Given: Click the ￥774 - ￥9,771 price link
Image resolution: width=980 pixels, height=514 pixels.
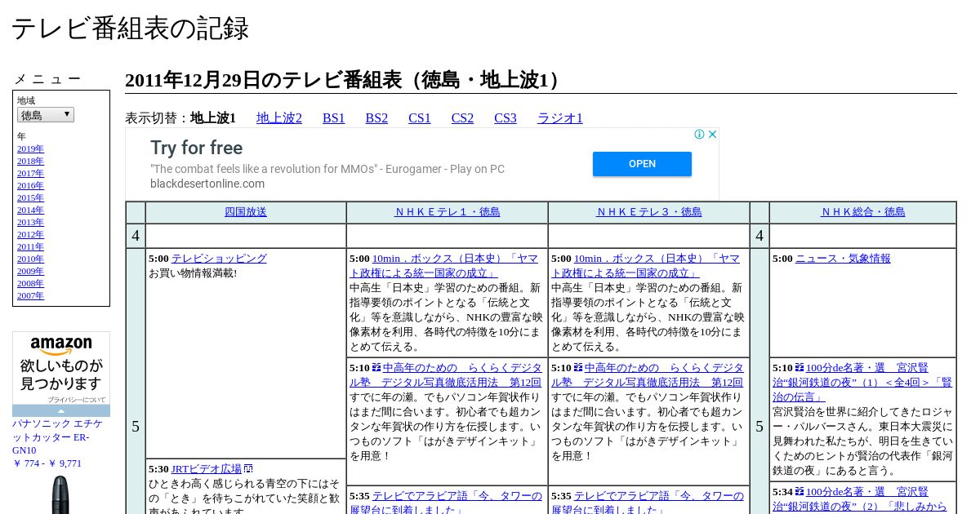Looking at the screenshot, I should 47,463.
